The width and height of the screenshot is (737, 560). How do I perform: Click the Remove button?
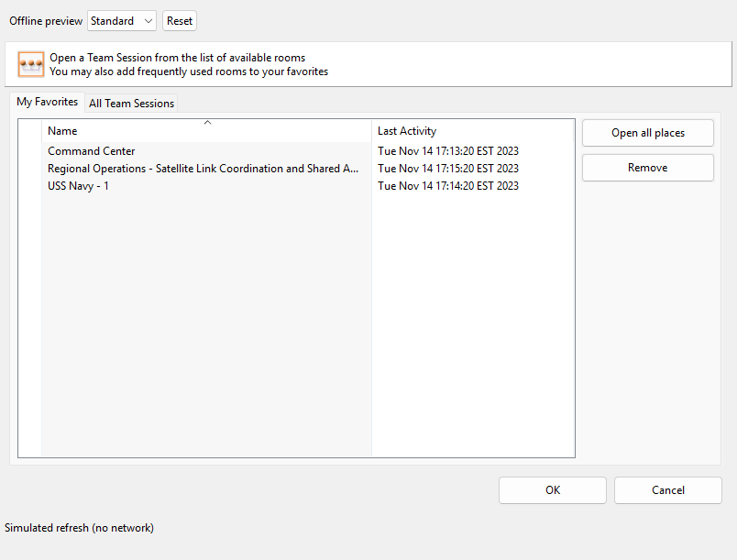(x=648, y=168)
